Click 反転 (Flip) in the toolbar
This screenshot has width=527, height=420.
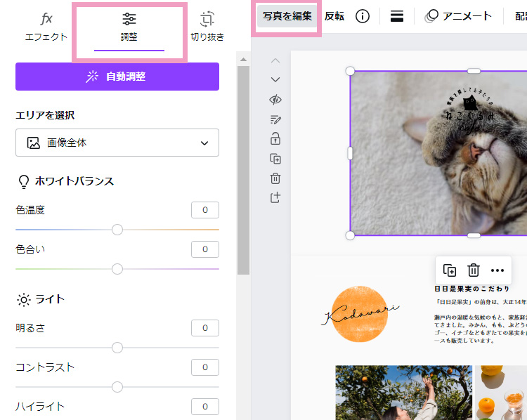pos(334,16)
